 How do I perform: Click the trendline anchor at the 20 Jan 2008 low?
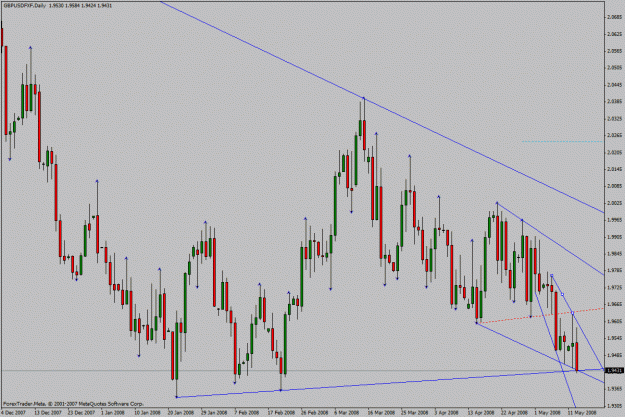[x=177, y=397]
